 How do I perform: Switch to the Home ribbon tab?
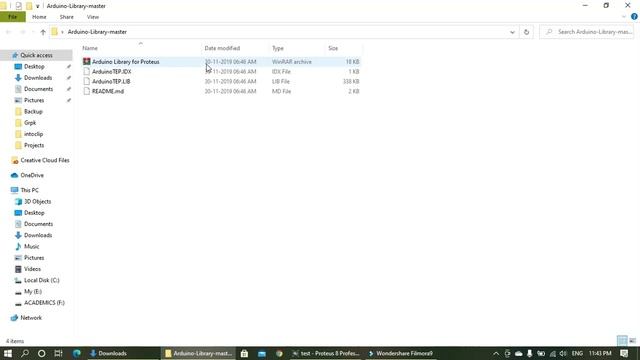click(39, 17)
